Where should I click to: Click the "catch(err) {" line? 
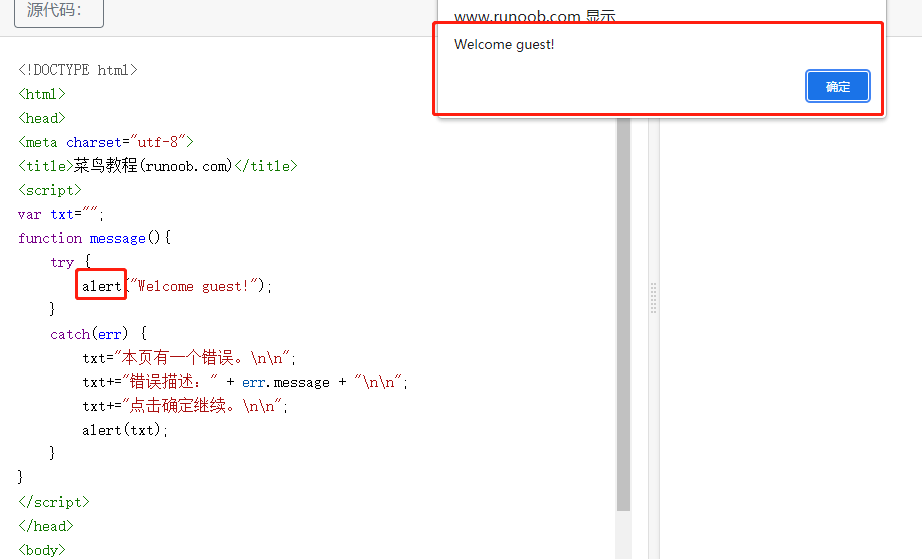tap(98, 334)
